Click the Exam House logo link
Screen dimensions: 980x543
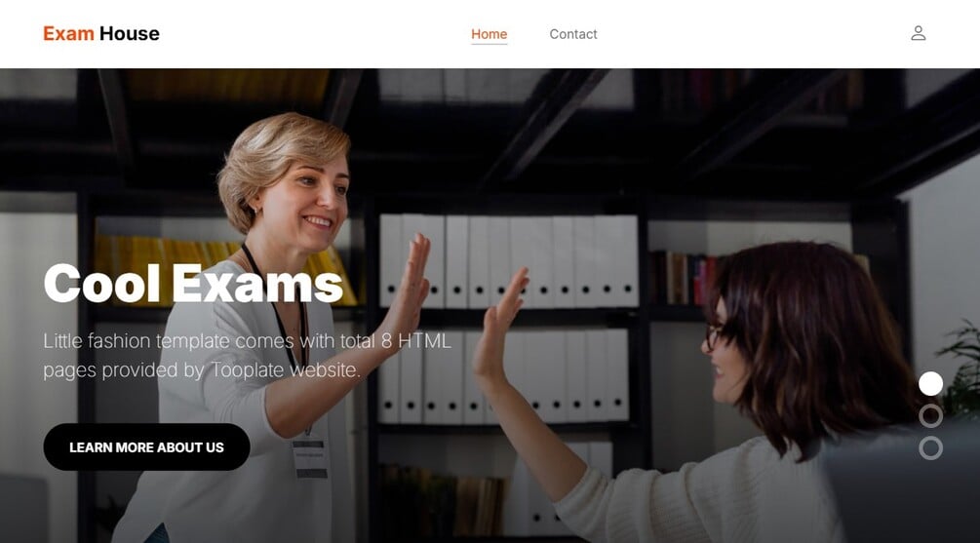101,34
